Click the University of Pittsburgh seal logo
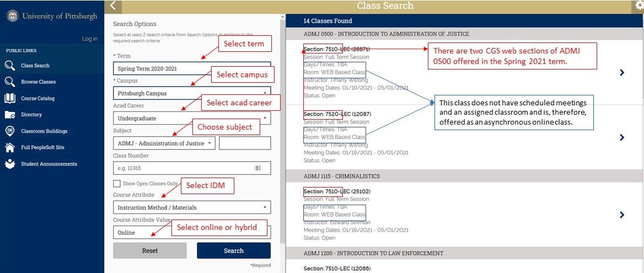Image resolution: width=644 pixels, height=273 pixels. [x=13, y=16]
